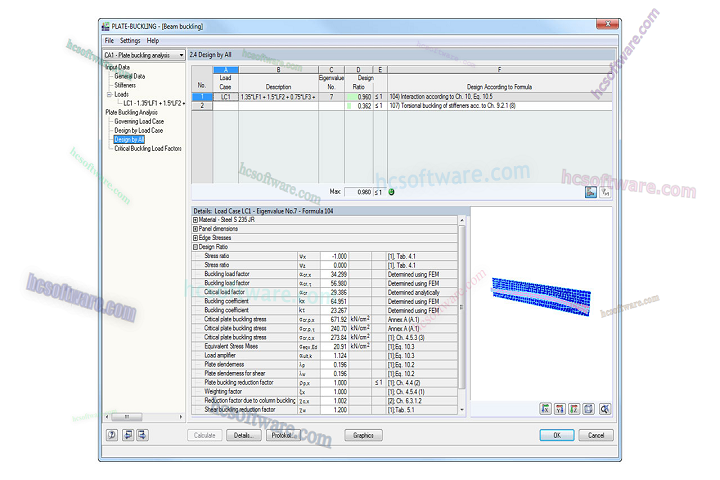
Task: Click formula 104 Interaction according to Ch. 10
Action: [500, 96]
